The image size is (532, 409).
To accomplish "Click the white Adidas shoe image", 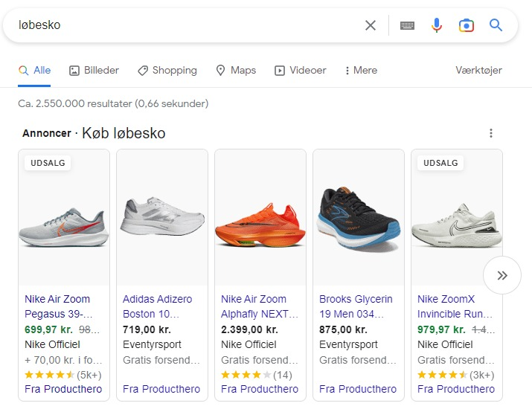I will (x=162, y=216).
